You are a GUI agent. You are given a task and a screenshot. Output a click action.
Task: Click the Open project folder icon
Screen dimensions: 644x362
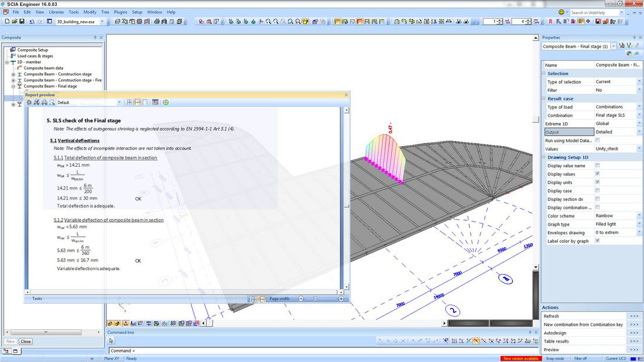tap(15, 21)
